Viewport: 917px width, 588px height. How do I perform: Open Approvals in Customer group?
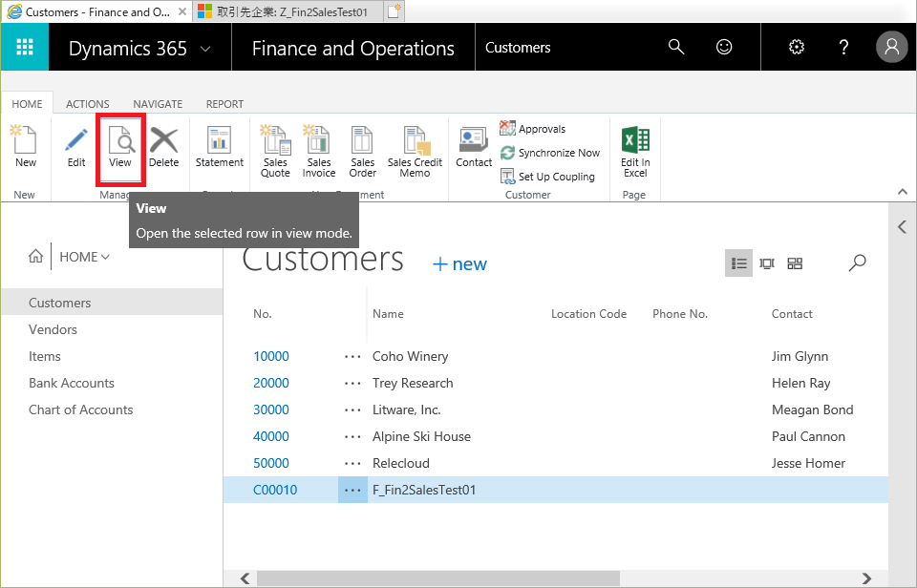pos(533,129)
